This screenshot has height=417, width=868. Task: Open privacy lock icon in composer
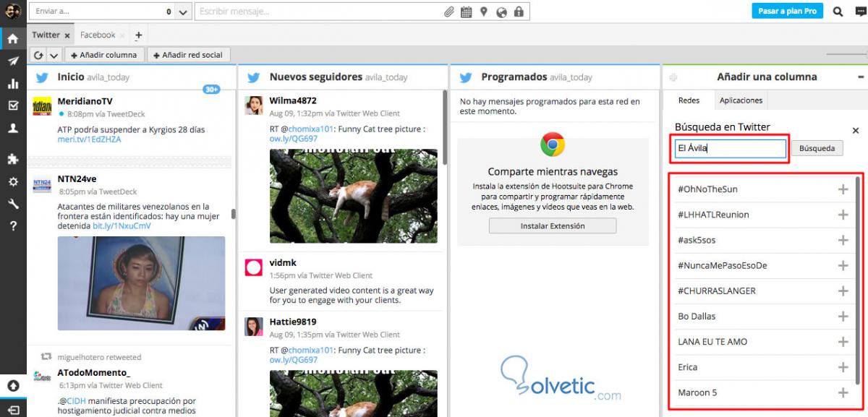(x=519, y=12)
